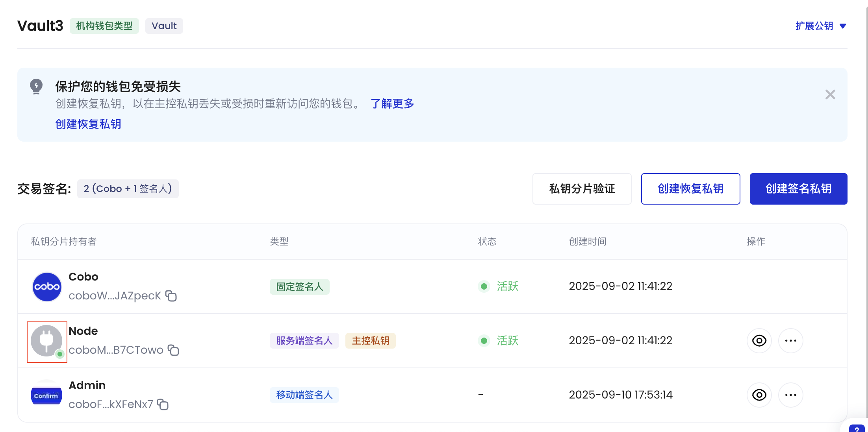The image size is (868, 432).
Task: Open the more options menu on the Admin row
Action: click(x=791, y=395)
